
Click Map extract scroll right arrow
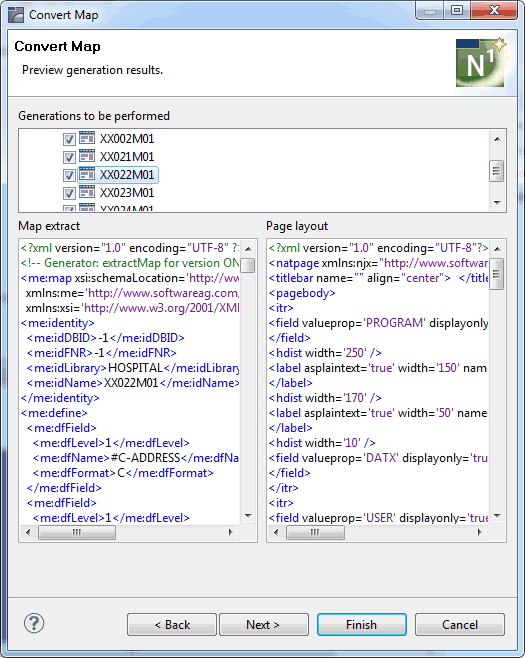(x=230, y=533)
